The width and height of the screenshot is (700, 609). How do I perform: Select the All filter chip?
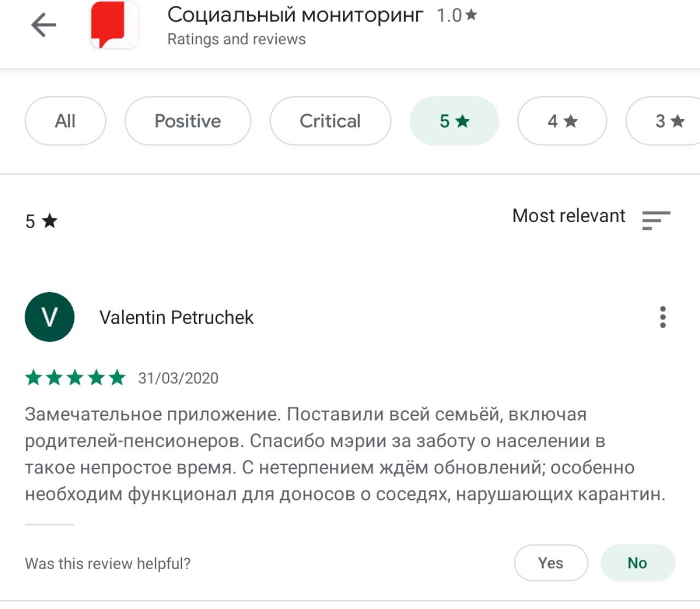point(65,121)
